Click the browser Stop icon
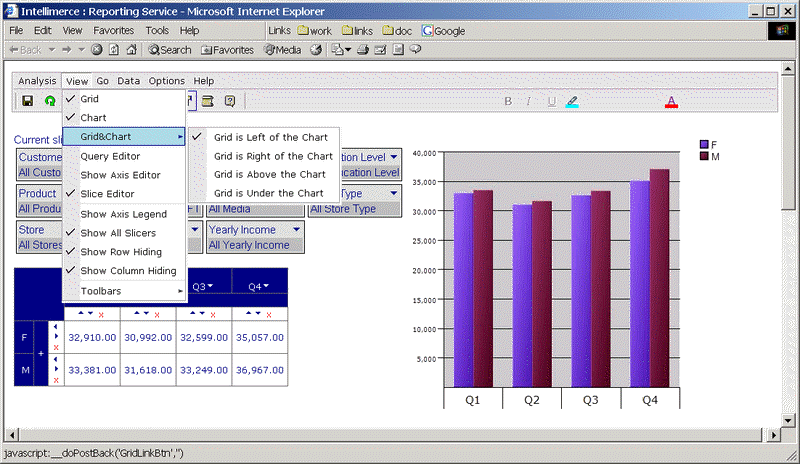This screenshot has width=800, height=464. 96,50
